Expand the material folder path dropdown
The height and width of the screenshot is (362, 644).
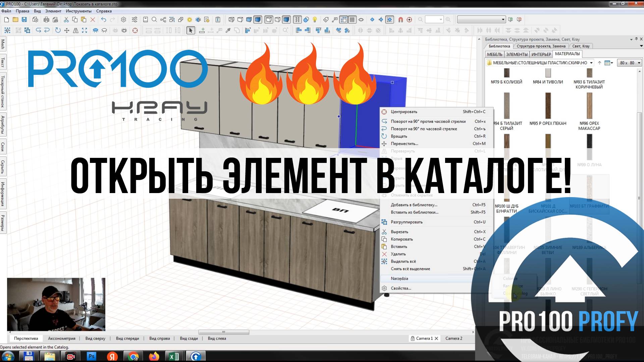pos(591,63)
